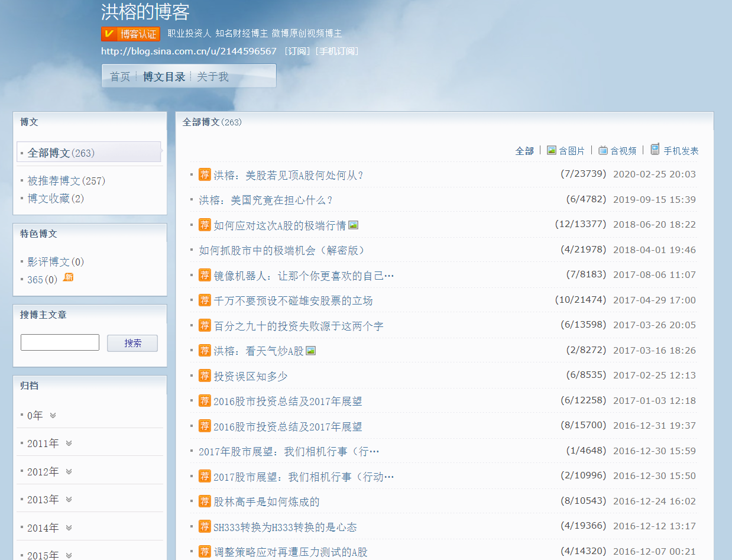This screenshot has width=732, height=560.
Task: Click the image icon after 如何应对这次A股的极端行情
Action: point(354,225)
